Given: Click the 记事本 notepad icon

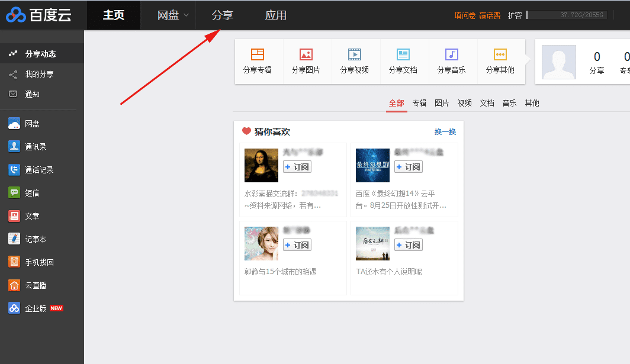Looking at the screenshot, I should point(14,239).
